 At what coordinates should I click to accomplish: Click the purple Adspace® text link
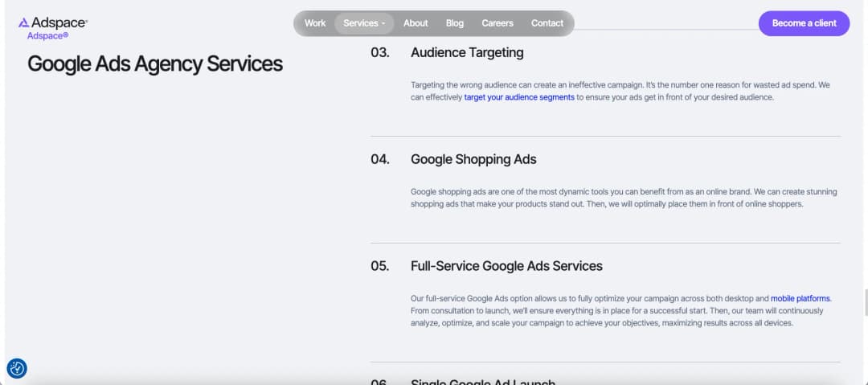(x=47, y=35)
